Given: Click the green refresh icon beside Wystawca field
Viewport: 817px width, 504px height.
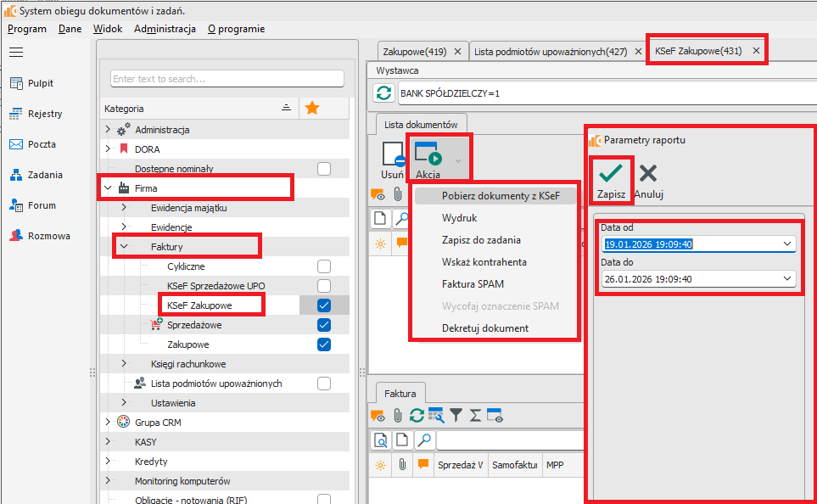Looking at the screenshot, I should coord(384,93).
